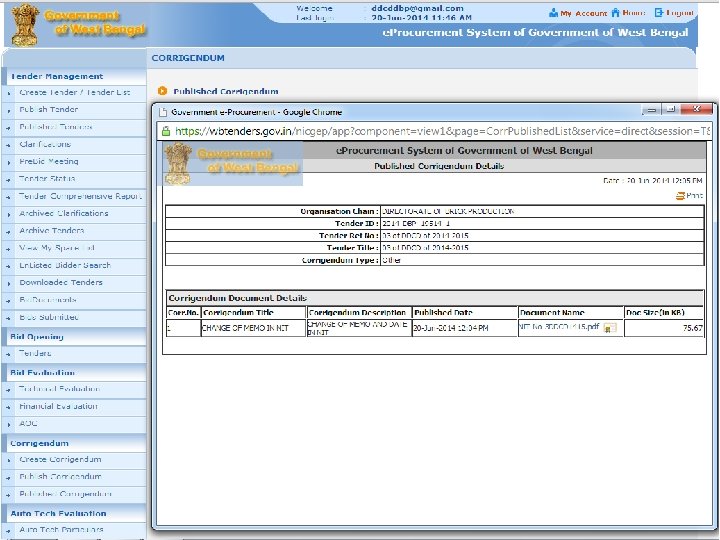The image size is (720, 540).
Task: Click Publish Corrigendum in the sidebar
Action: tap(60, 477)
